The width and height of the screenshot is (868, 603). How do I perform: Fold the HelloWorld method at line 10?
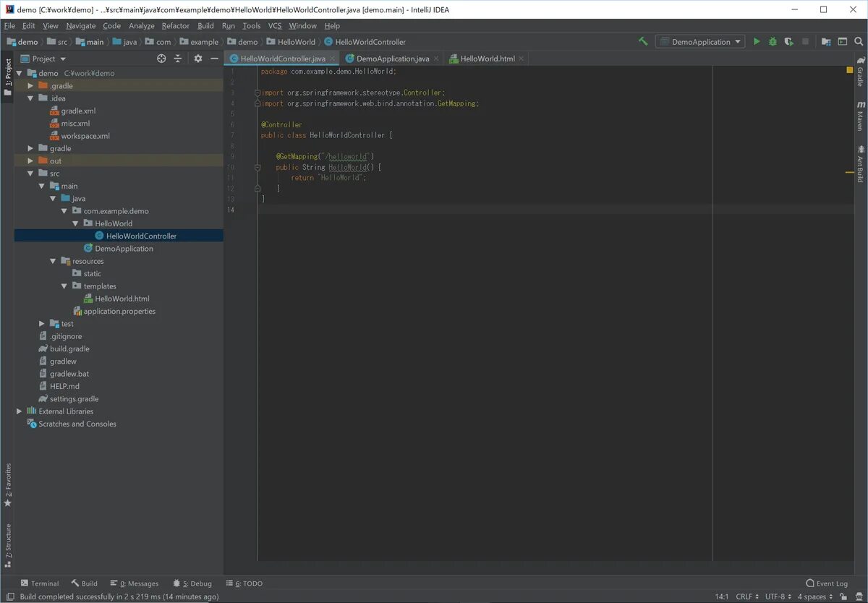pos(258,167)
